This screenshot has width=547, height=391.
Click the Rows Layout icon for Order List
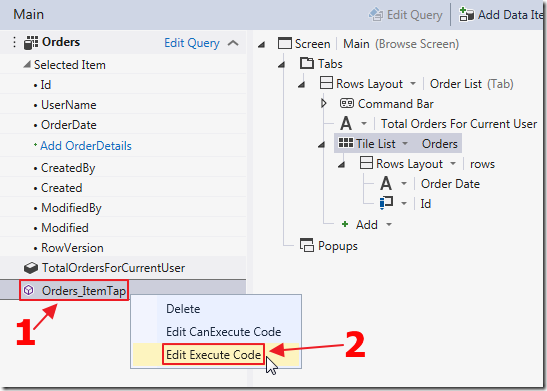click(326, 83)
